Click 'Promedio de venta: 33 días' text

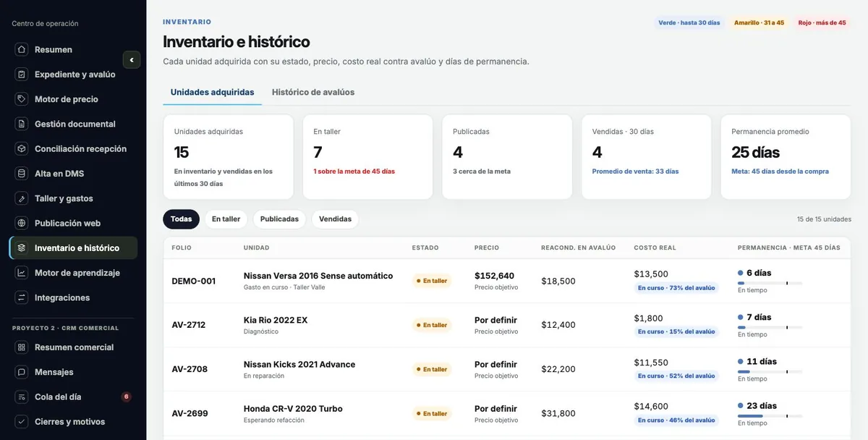pos(636,172)
